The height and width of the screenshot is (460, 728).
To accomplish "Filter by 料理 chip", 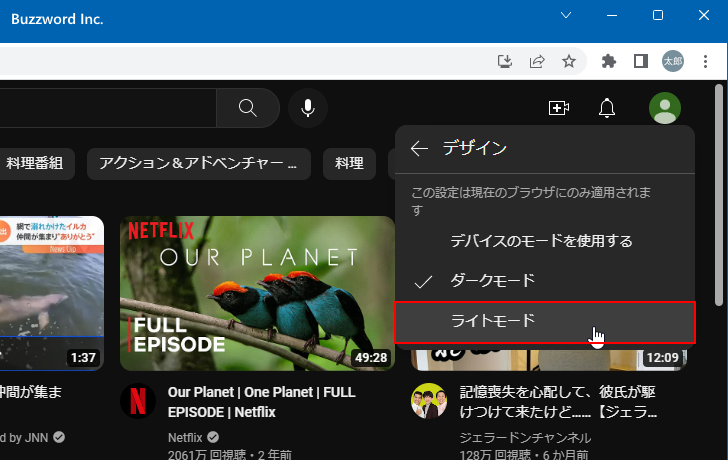I will click(349, 163).
